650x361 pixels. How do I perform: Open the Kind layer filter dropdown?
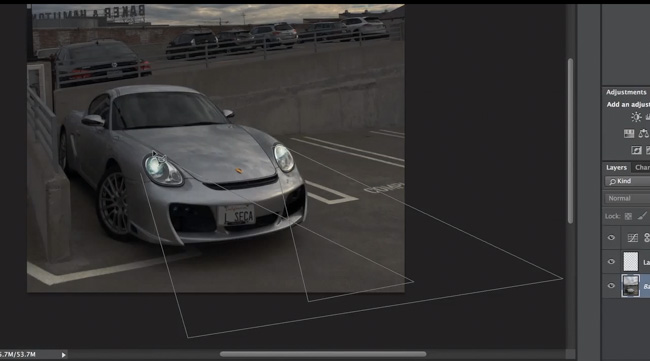click(x=627, y=181)
